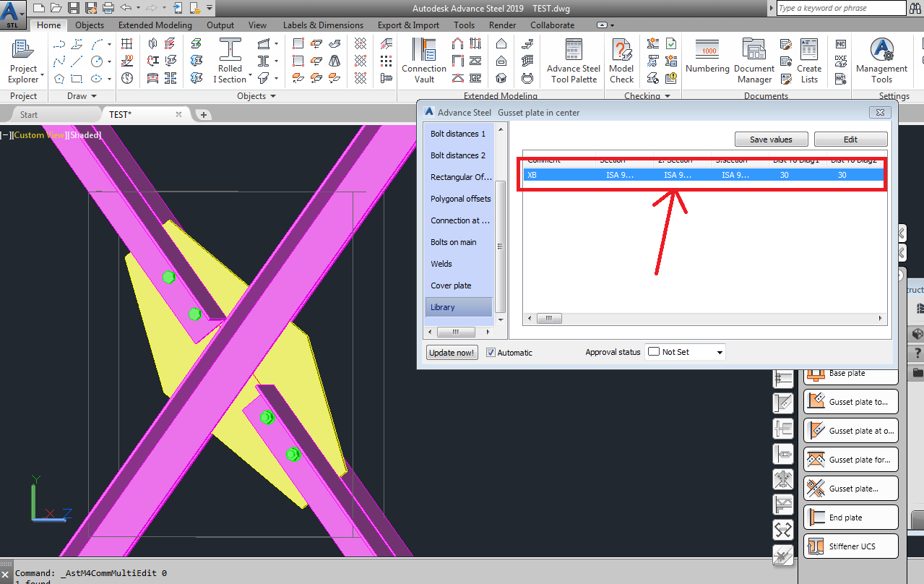Select the Line draw tool
Image resolution: width=924 pixels, height=584 pixels.
pyautogui.click(x=77, y=61)
